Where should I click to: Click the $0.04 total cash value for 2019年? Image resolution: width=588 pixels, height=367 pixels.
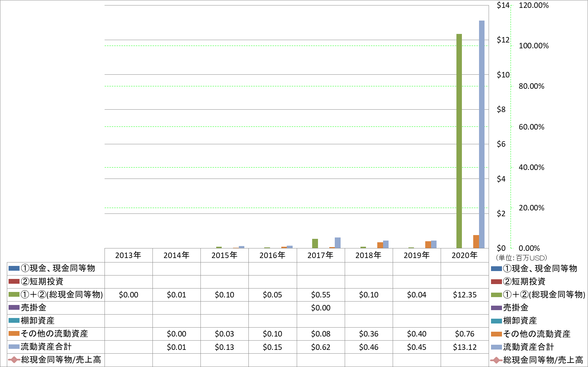[x=417, y=295]
